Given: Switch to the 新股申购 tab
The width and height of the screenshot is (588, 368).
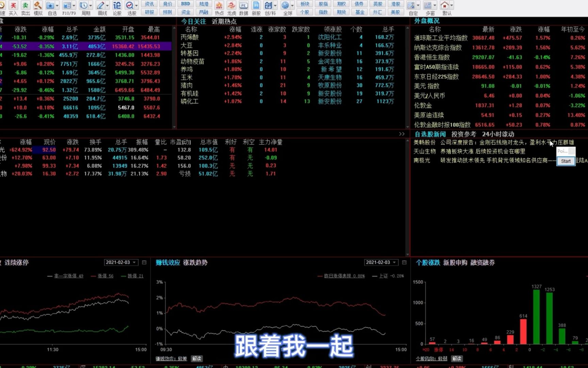Looking at the screenshot, I should tap(455, 263).
